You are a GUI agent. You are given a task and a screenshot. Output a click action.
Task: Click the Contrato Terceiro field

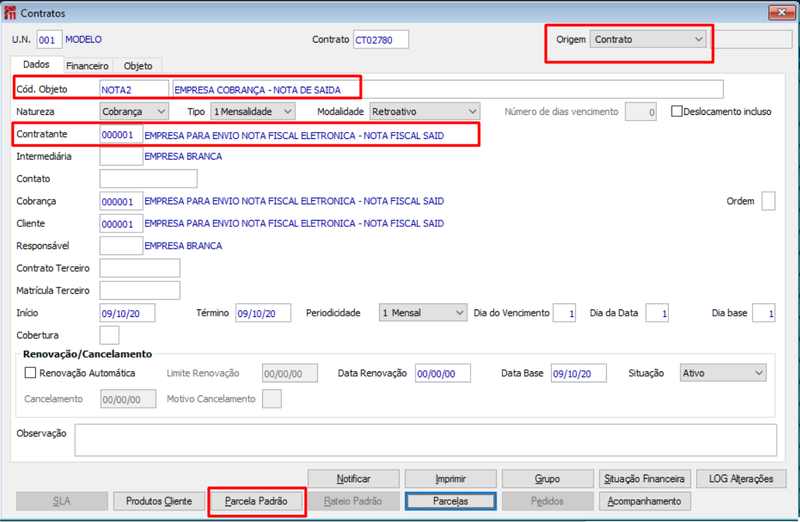coord(140,268)
